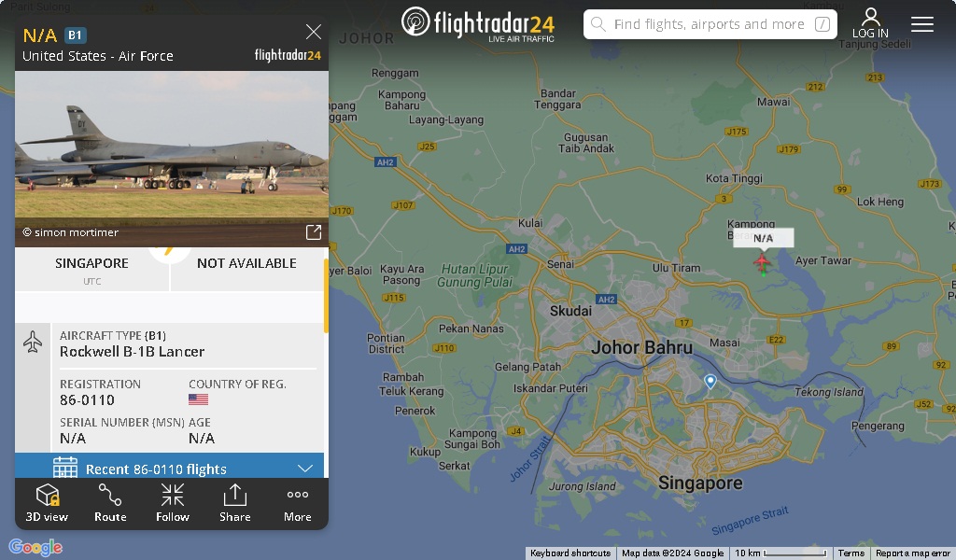Screen dimensions: 956x560
Task: Click the Flightradar24 logo at top
Action: tap(477, 24)
